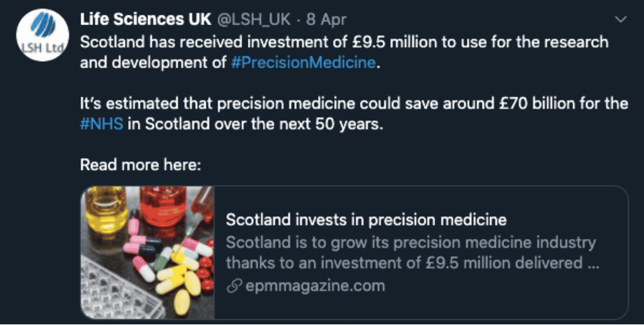Click the tweet sentence about £70 billion savings
The width and height of the screenshot is (644, 325).
pos(354,114)
